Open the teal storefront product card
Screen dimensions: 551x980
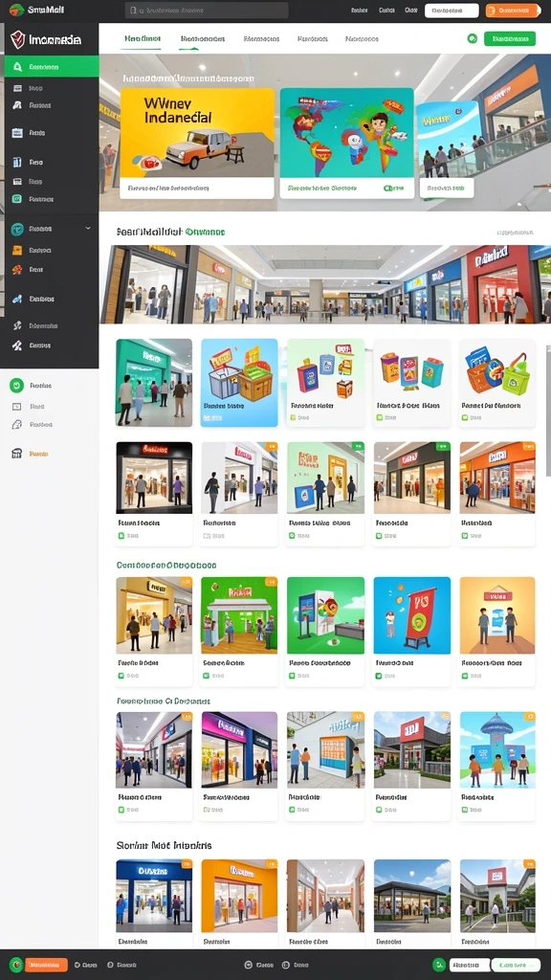point(154,383)
